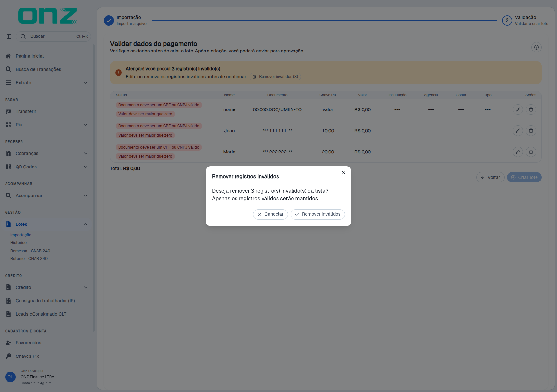Expand the Extrato chevron

pos(86,83)
